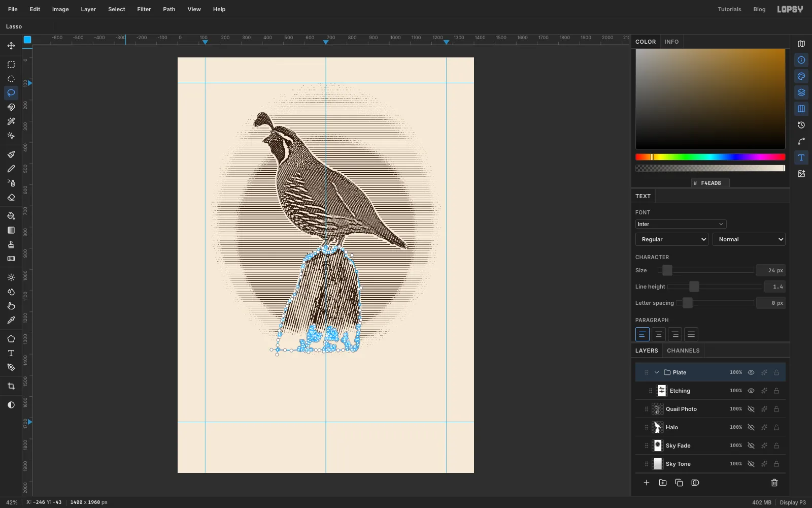The width and height of the screenshot is (812, 508).
Task: Select the Pencil tool
Action: (x=11, y=169)
